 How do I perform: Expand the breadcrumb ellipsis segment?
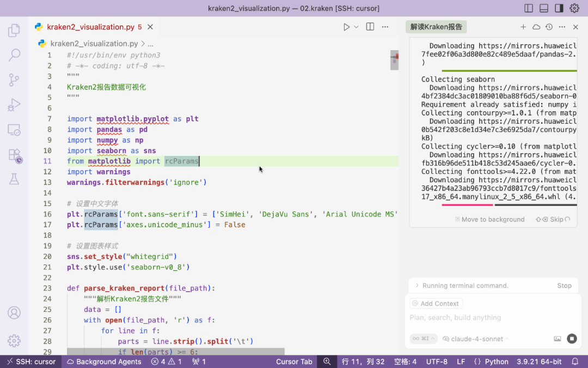tap(150, 44)
